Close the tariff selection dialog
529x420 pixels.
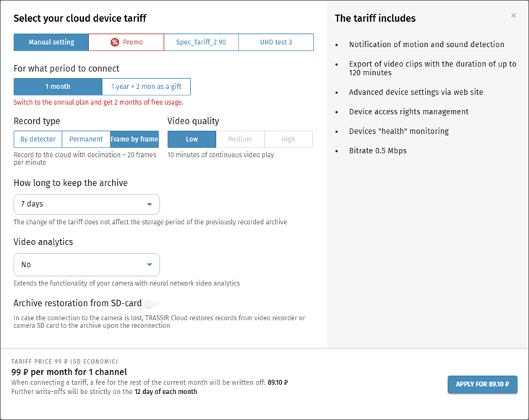pos(514,16)
